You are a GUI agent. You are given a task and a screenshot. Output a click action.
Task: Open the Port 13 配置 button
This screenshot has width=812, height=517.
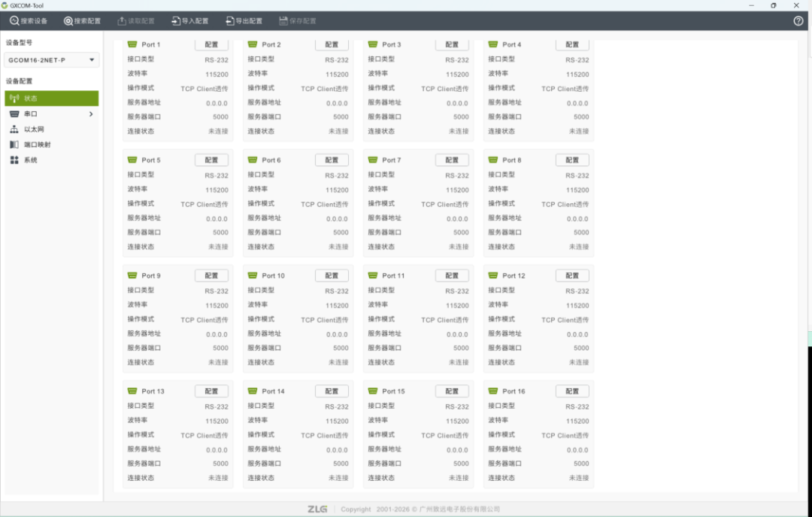pos(211,391)
